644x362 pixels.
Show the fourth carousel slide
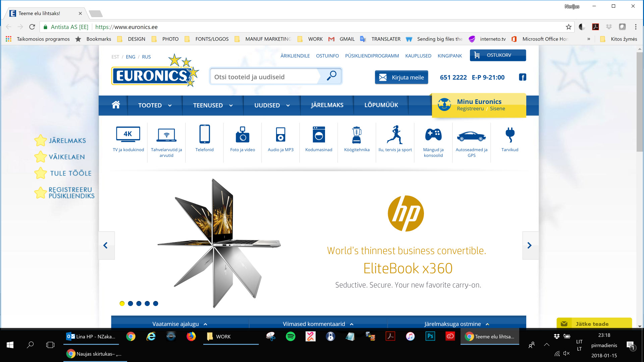click(147, 303)
